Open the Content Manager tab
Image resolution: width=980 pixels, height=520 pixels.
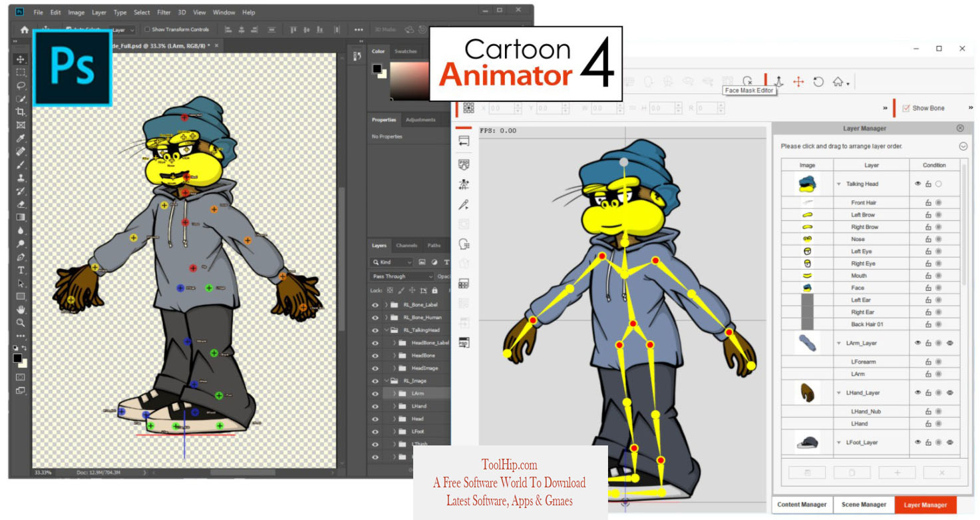(802, 505)
